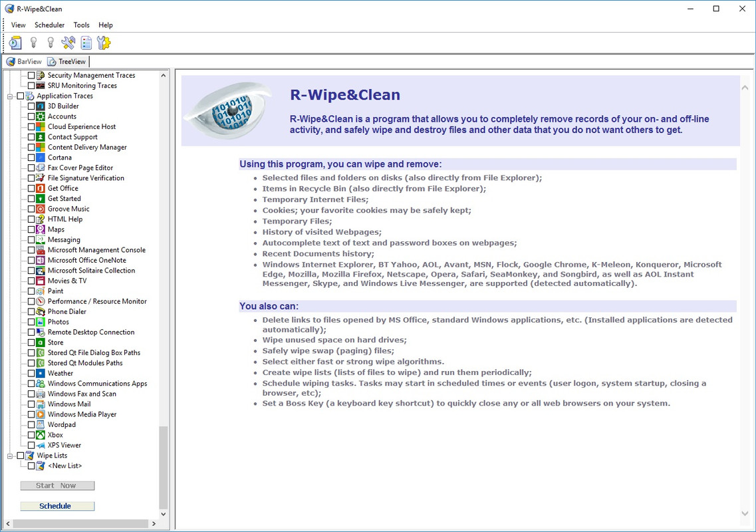The height and width of the screenshot is (532, 756).
Task: Select the Windows Fax and Scan item
Action: click(x=82, y=394)
